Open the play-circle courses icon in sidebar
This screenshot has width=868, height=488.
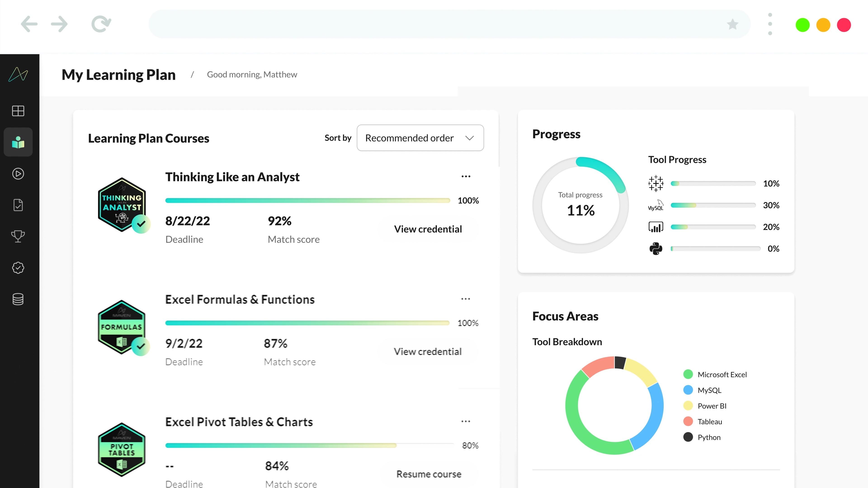pyautogui.click(x=18, y=174)
